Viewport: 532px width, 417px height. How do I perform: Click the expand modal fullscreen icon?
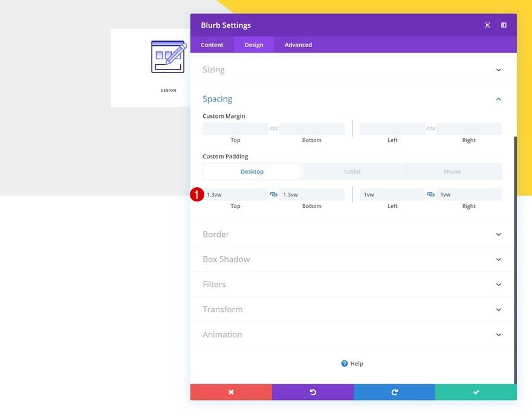pos(487,25)
